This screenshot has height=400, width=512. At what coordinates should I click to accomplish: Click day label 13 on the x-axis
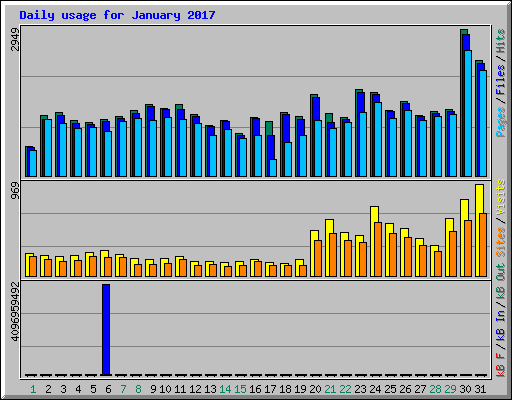210,389
